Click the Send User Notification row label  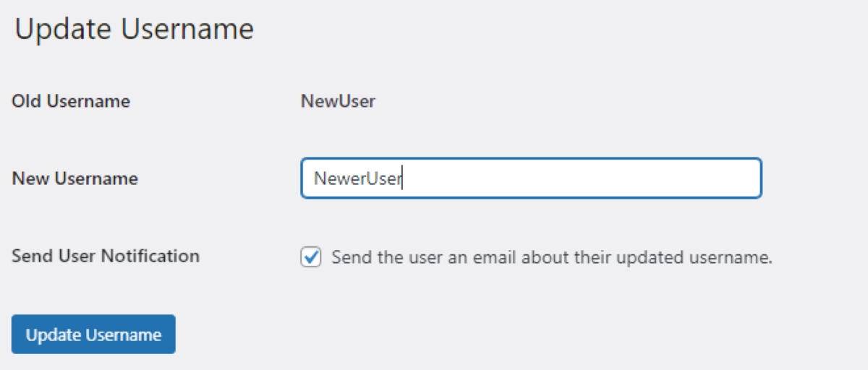(106, 256)
